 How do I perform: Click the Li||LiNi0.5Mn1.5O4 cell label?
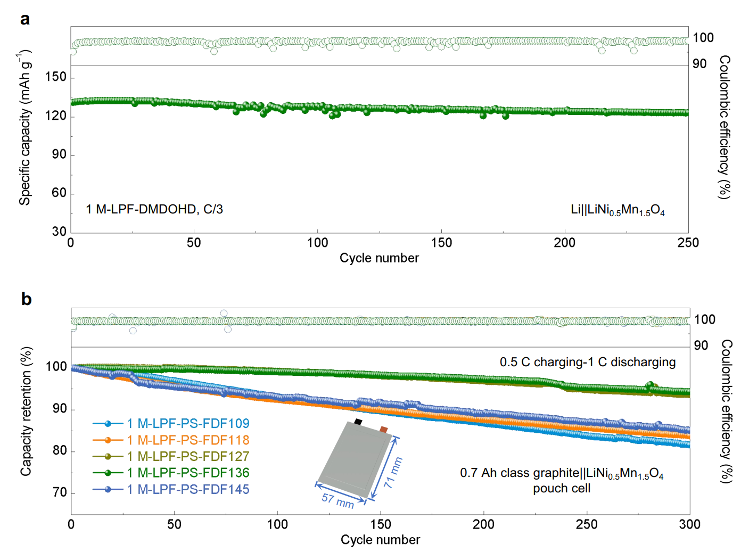point(618,210)
